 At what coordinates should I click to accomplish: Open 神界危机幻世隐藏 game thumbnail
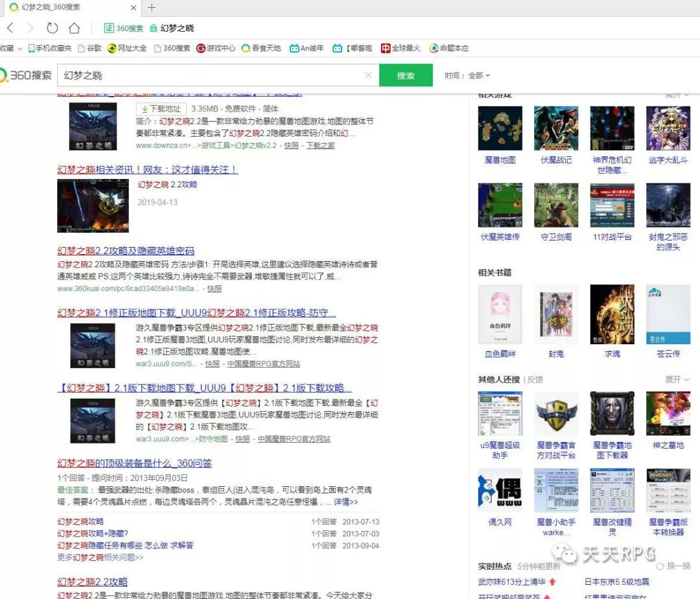[612, 128]
